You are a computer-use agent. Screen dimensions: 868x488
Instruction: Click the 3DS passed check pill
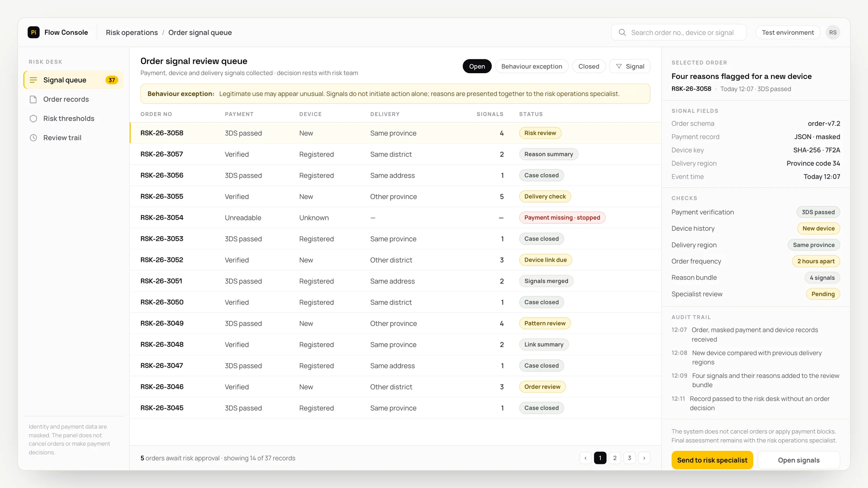(818, 212)
